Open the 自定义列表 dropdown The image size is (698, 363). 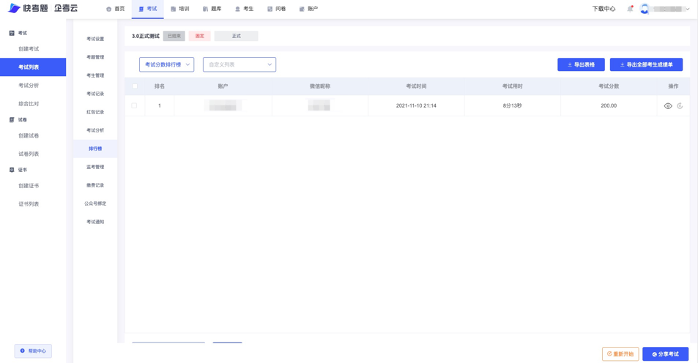click(x=239, y=65)
